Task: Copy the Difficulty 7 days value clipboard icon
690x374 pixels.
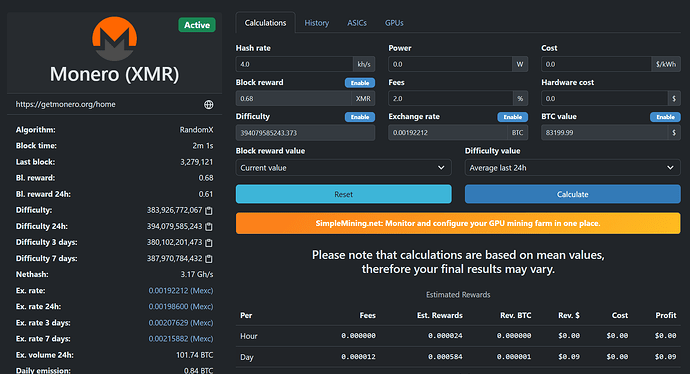Action: pos(209,259)
